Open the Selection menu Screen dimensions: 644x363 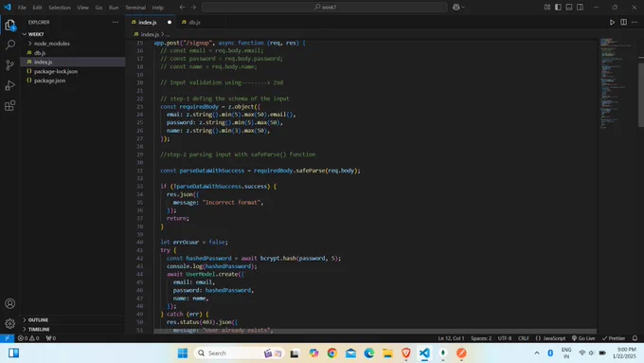tap(60, 8)
